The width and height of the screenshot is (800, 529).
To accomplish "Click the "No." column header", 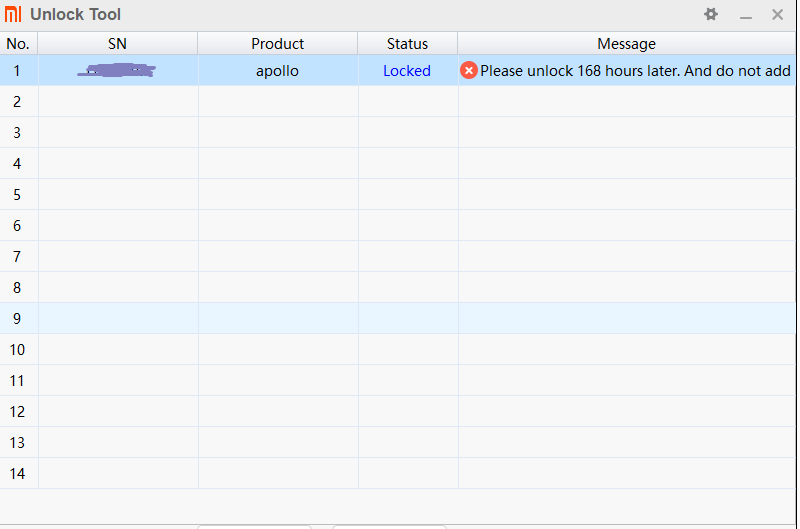I will click(x=18, y=44).
